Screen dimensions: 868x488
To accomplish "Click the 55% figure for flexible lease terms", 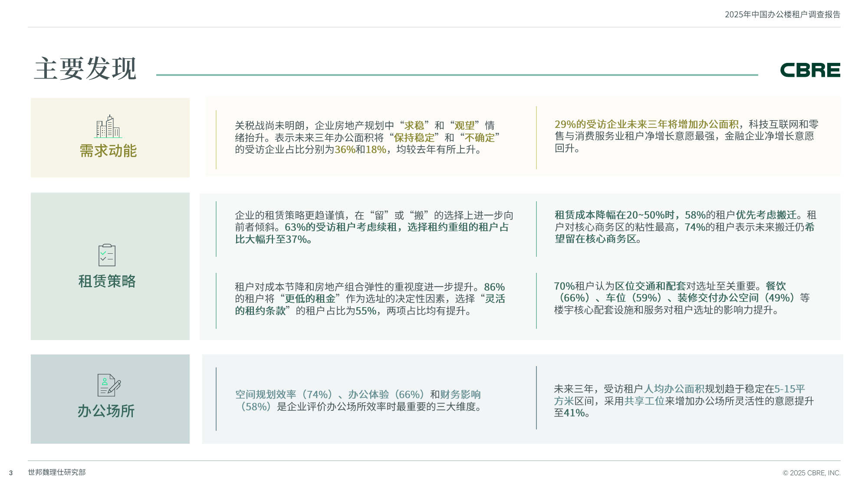I will click(x=366, y=311).
